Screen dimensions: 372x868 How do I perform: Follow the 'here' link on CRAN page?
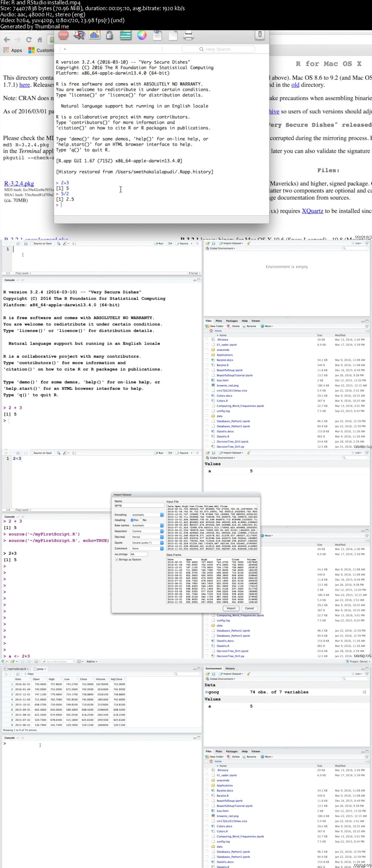[24, 85]
